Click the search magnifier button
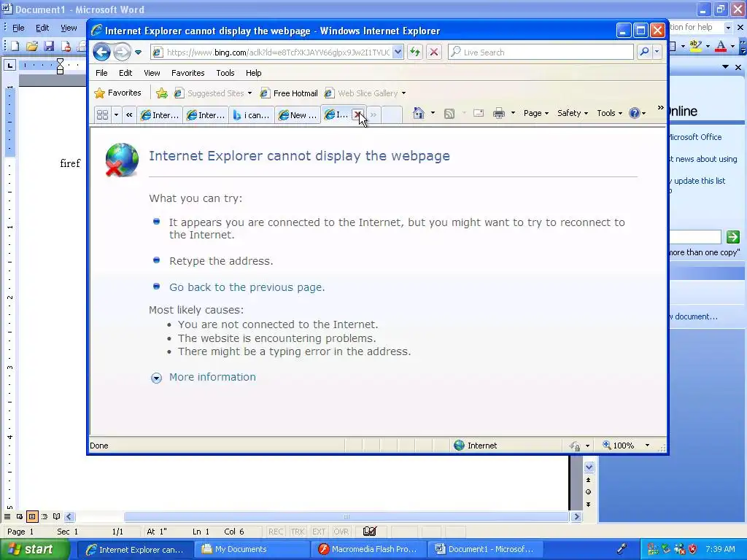 (644, 52)
